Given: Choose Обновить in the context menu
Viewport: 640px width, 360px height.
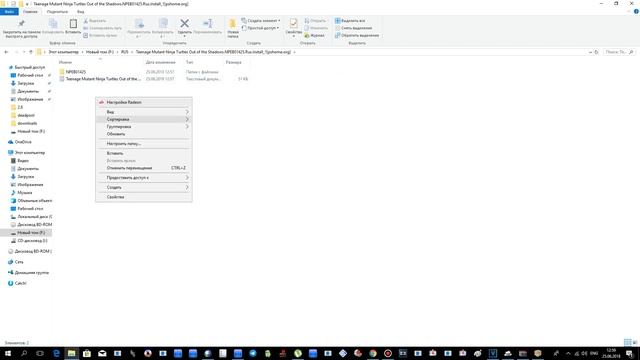Looking at the screenshot, I should (144, 134).
